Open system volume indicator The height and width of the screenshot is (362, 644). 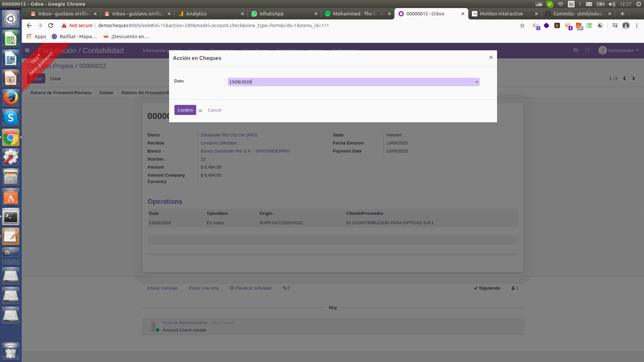[x=612, y=4]
